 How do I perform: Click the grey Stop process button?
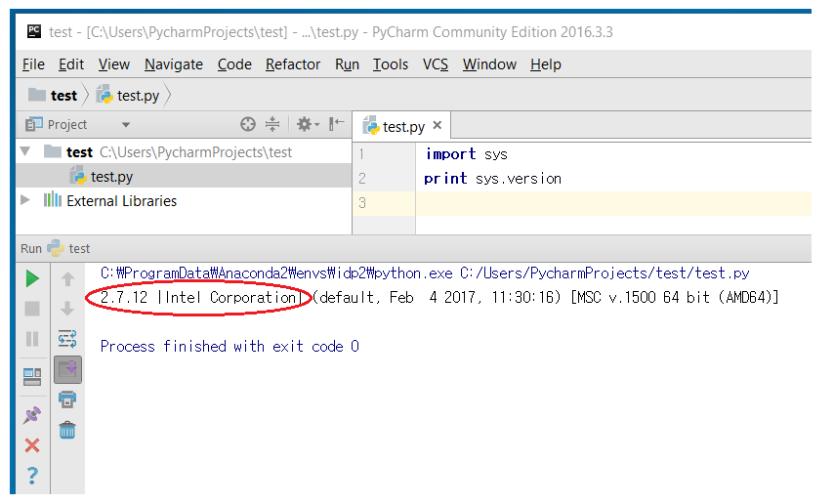pos(32,309)
